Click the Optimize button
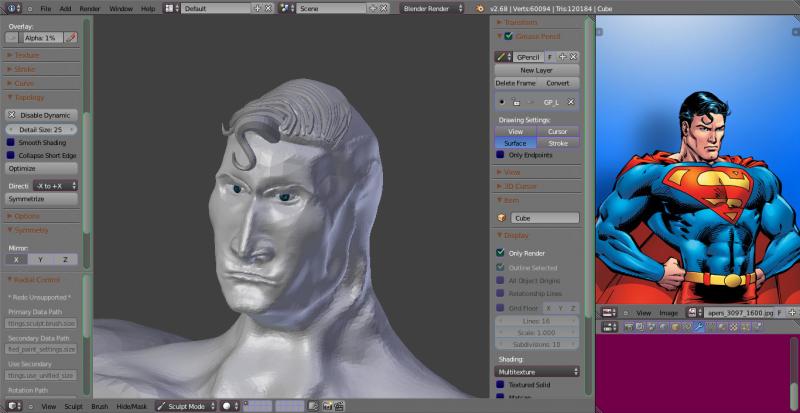The image size is (800, 413). pyautogui.click(x=41, y=168)
